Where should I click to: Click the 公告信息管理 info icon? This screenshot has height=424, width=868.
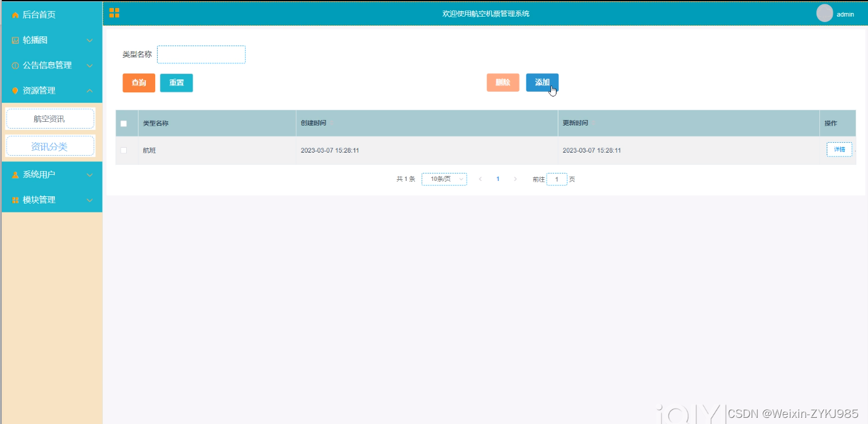pyautogui.click(x=15, y=65)
